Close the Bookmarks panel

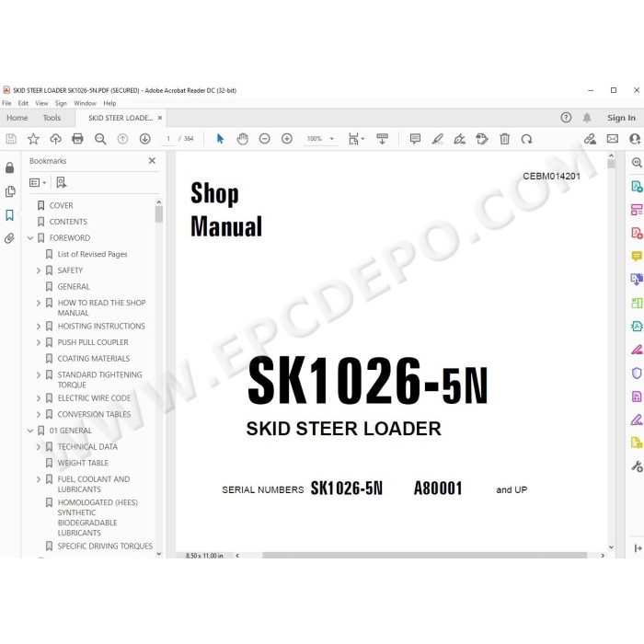pos(152,161)
